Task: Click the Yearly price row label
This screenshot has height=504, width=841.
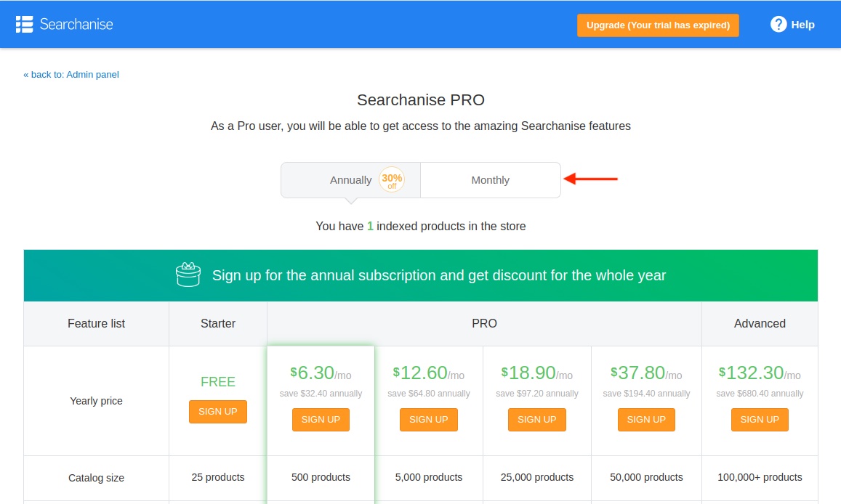Action: coord(96,401)
